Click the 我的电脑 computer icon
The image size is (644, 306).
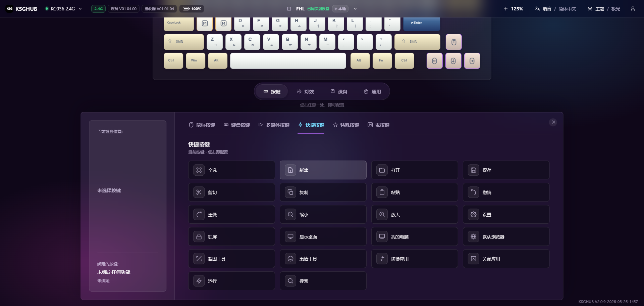point(382,236)
